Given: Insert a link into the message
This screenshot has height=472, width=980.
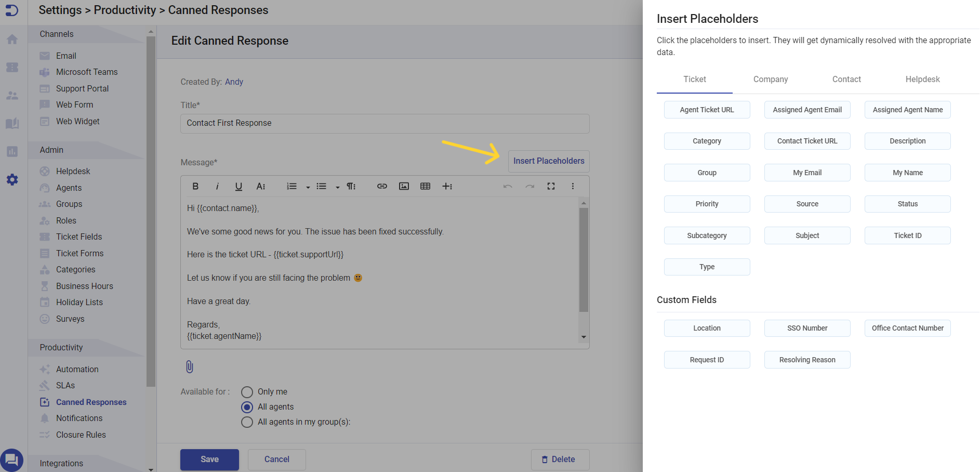Looking at the screenshot, I should [x=382, y=186].
